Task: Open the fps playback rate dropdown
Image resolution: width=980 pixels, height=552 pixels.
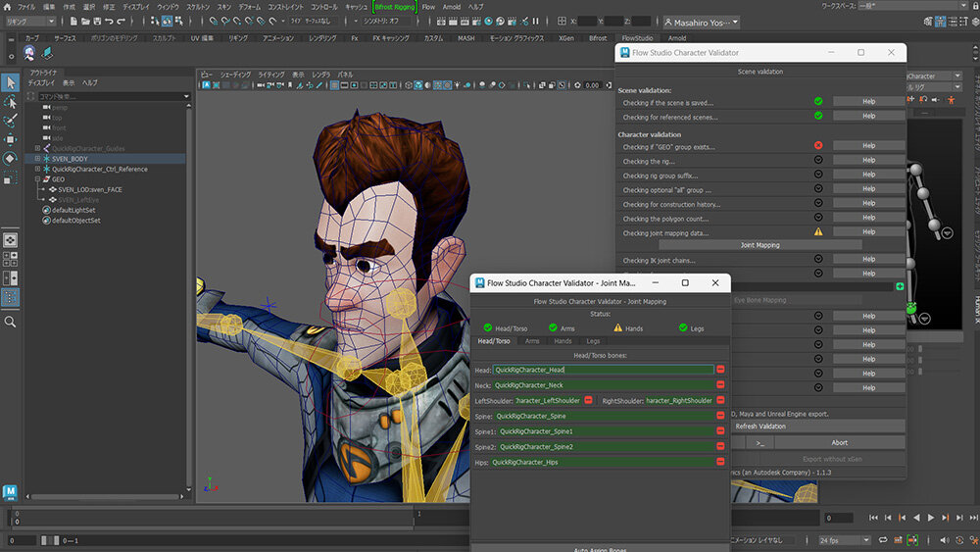Action: (x=845, y=540)
